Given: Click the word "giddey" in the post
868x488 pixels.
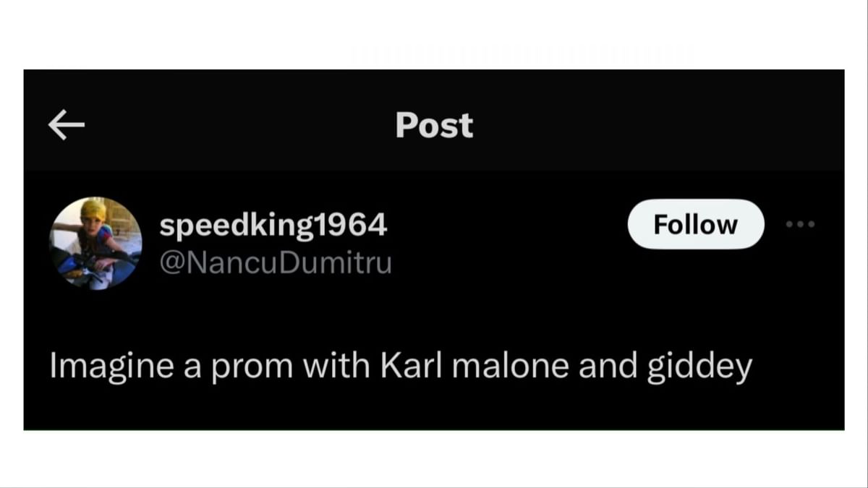Looking at the screenshot, I should pos(699,368).
